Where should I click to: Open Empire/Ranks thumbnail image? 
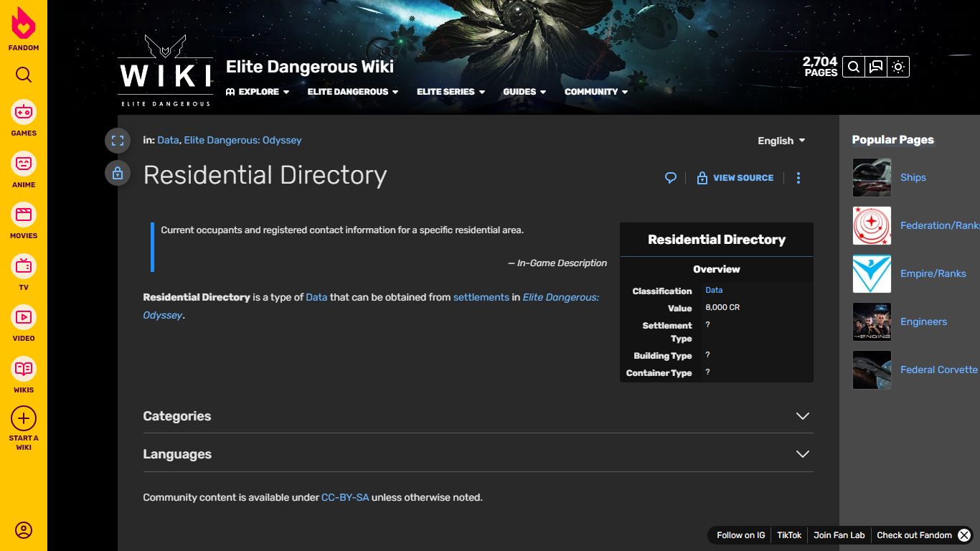pos(872,273)
